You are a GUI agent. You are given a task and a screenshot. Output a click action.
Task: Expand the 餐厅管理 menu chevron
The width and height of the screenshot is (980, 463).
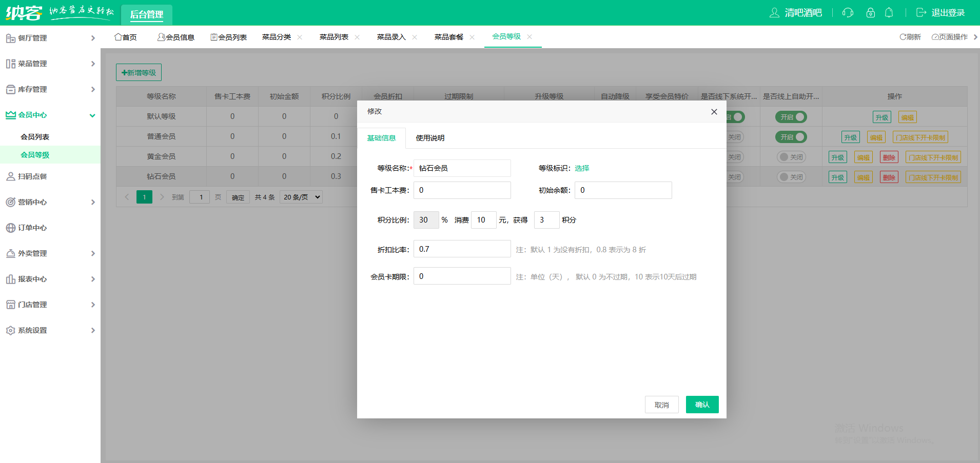(93, 38)
